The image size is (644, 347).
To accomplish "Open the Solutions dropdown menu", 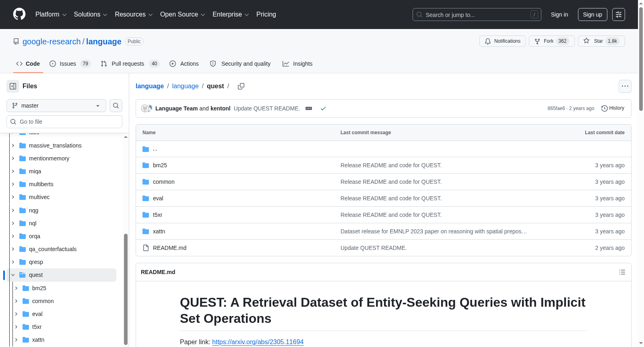I will pyautogui.click(x=91, y=15).
